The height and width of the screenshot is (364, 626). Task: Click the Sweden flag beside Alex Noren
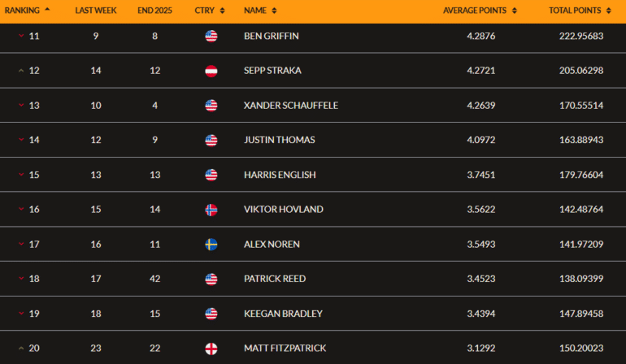pyautogui.click(x=211, y=245)
